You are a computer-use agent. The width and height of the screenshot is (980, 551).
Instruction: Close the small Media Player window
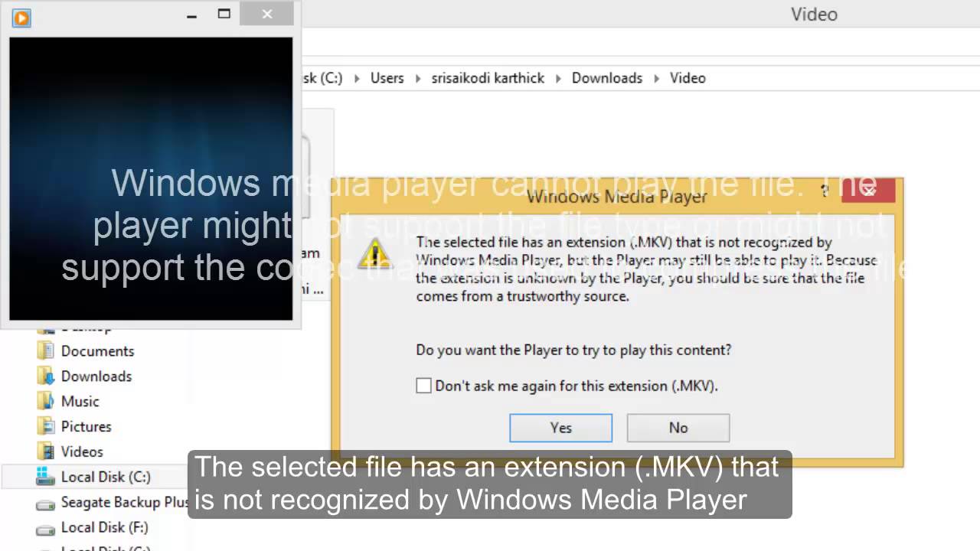[267, 14]
